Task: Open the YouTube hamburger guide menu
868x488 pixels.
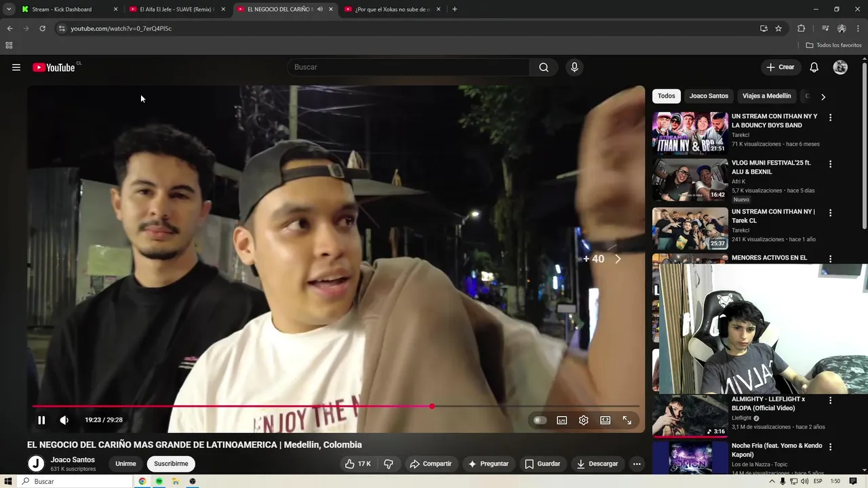Action: [16, 67]
